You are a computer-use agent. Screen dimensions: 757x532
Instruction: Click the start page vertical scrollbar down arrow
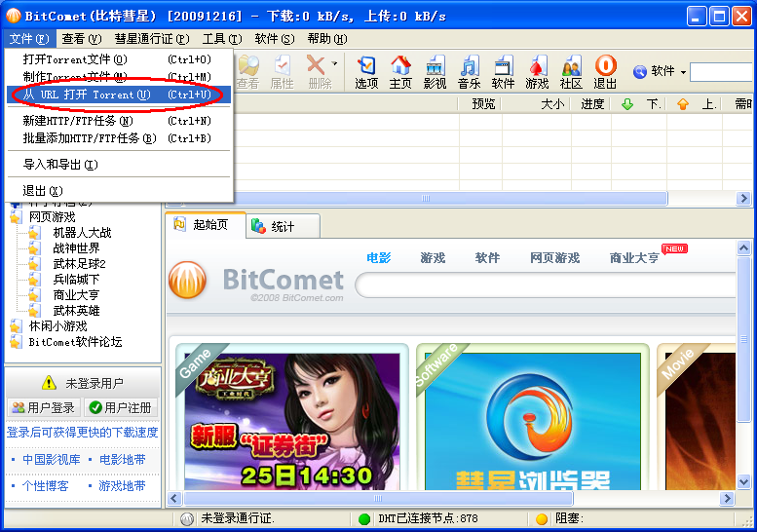(x=743, y=481)
